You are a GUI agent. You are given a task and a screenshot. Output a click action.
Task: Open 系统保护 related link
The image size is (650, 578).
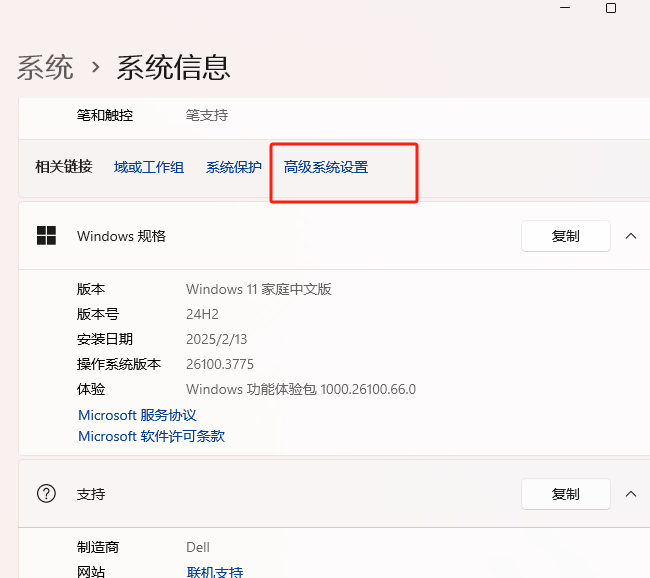[x=234, y=167]
